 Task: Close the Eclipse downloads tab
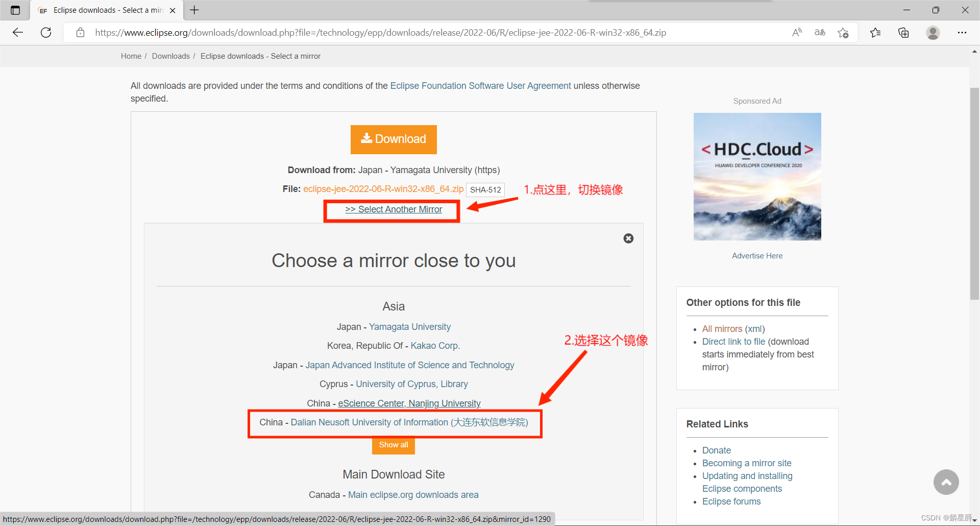[173, 10]
